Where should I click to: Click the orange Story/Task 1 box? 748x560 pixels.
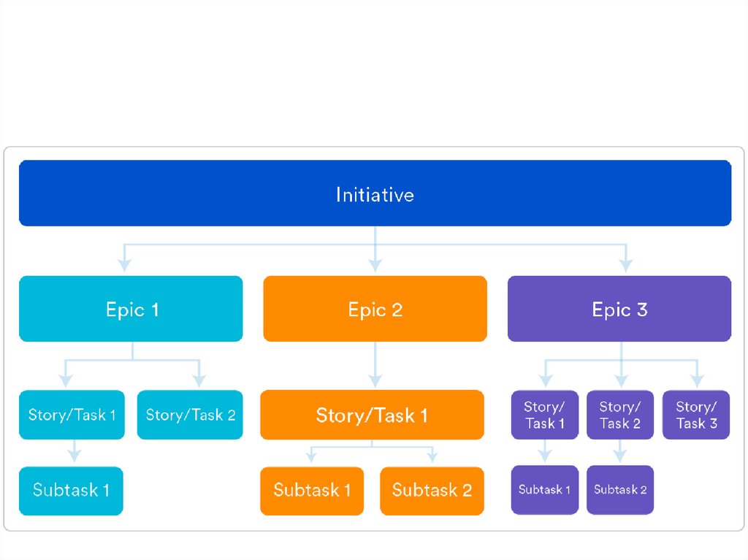point(372,415)
